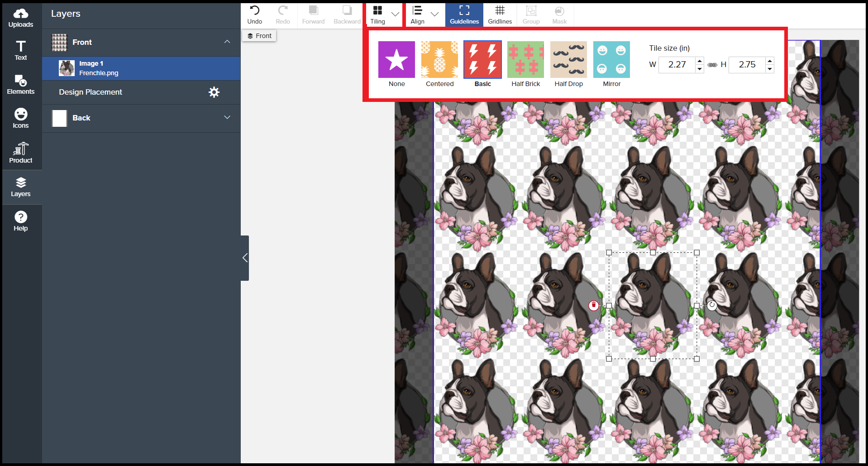Open the Elements panel
Viewport: 868px width, 466px height.
click(x=21, y=85)
